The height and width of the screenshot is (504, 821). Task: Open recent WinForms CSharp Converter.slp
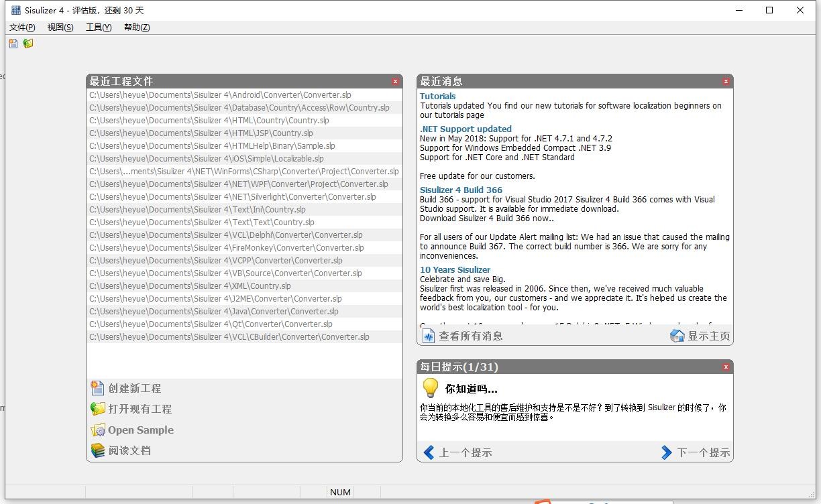[245, 171]
